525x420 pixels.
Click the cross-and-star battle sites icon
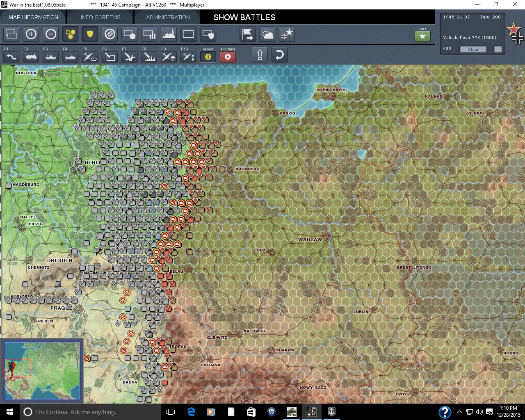pyautogui.click(x=287, y=34)
